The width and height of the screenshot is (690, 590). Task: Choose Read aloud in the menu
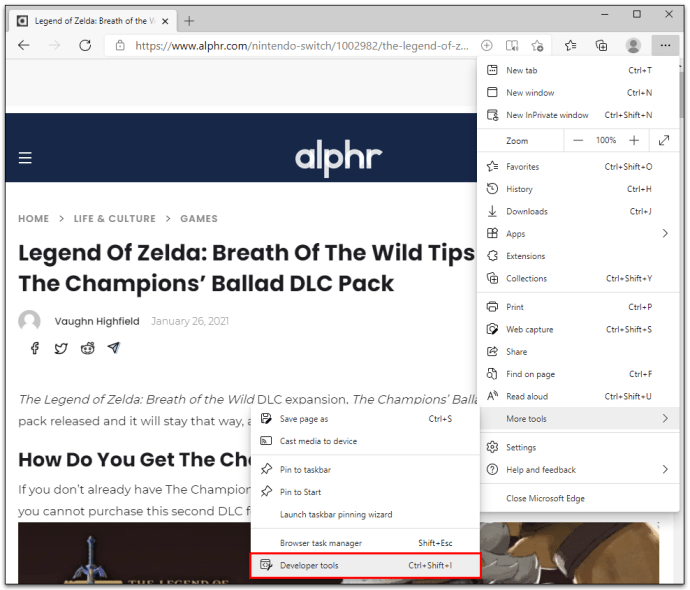(578, 397)
